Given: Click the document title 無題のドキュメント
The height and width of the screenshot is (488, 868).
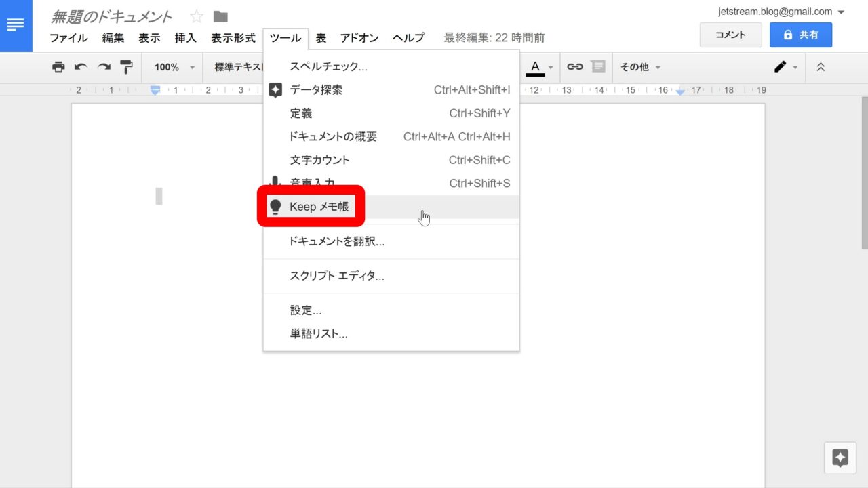Looking at the screenshot, I should 112,17.
